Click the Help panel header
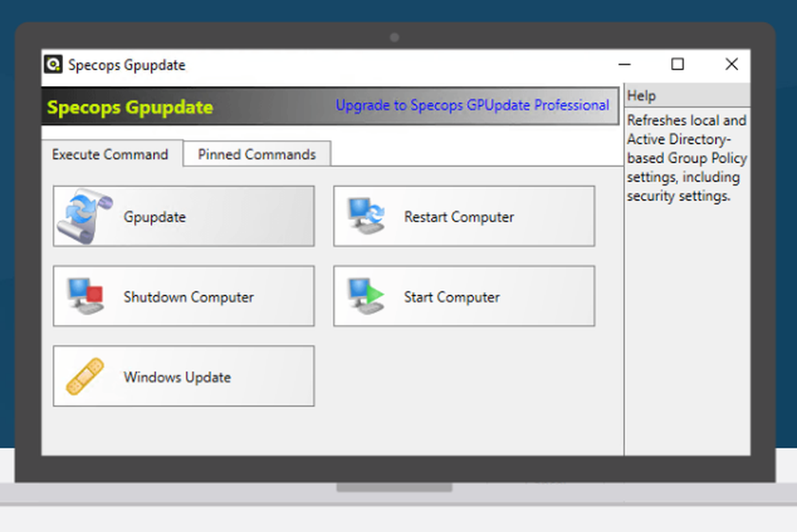Screen dimensions: 797x532 641,96
